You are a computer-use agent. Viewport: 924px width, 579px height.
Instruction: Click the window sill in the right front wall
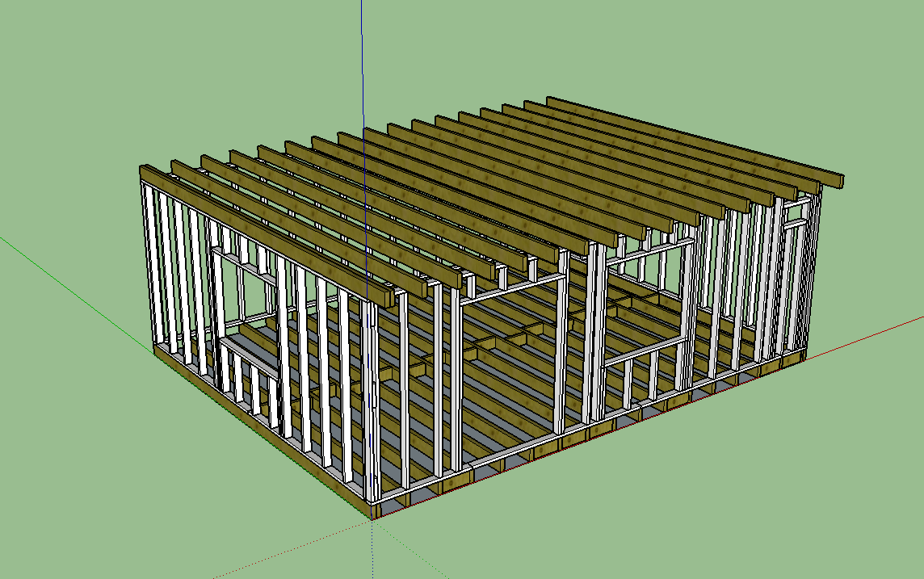[642, 352]
